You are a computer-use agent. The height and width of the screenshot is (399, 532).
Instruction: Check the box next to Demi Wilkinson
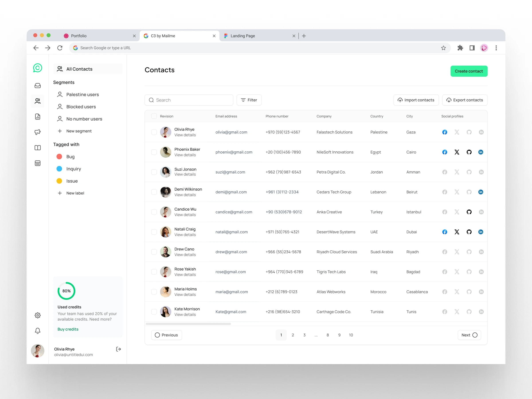coord(154,192)
